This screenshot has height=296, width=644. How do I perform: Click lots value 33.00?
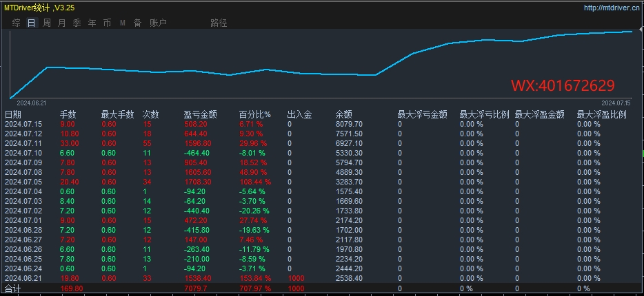(70, 143)
